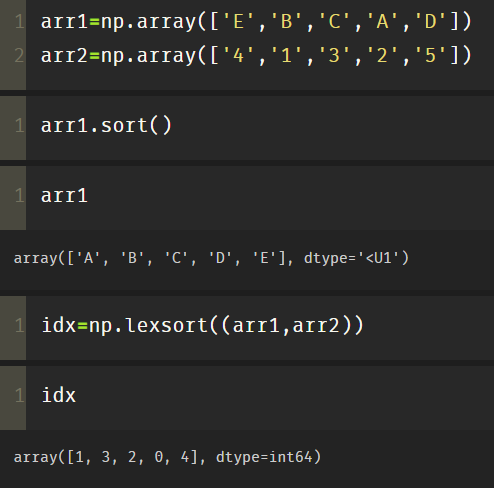Click the cell containing only idx
Image resolution: width=494 pixels, height=488 pixels.
pos(260,398)
